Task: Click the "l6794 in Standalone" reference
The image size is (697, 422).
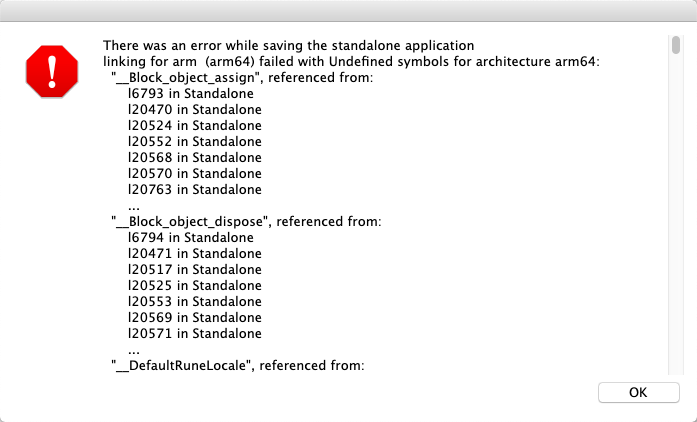Action: 190,238
